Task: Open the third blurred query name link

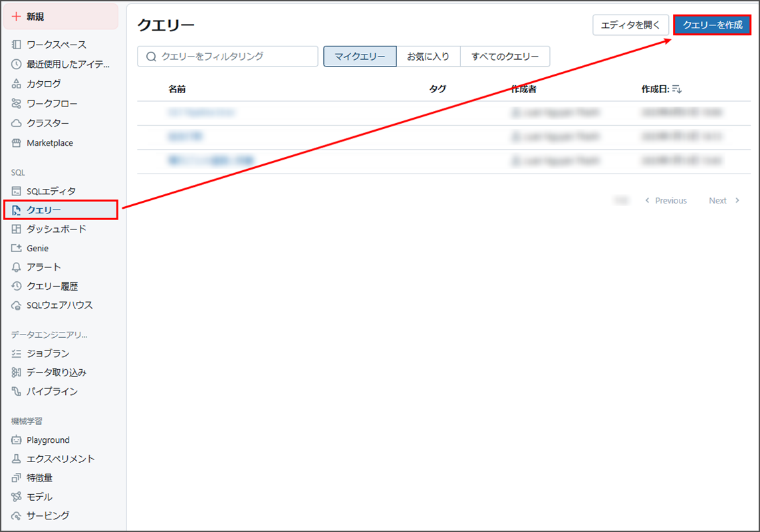Action: pyautogui.click(x=211, y=160)
